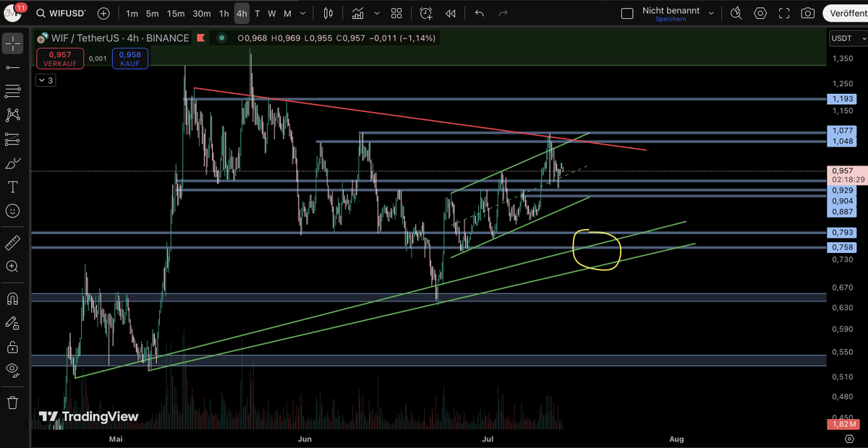Screen dimensions: 868x448
Task: Switch to 15m timeframe
Action: point(176,13)
